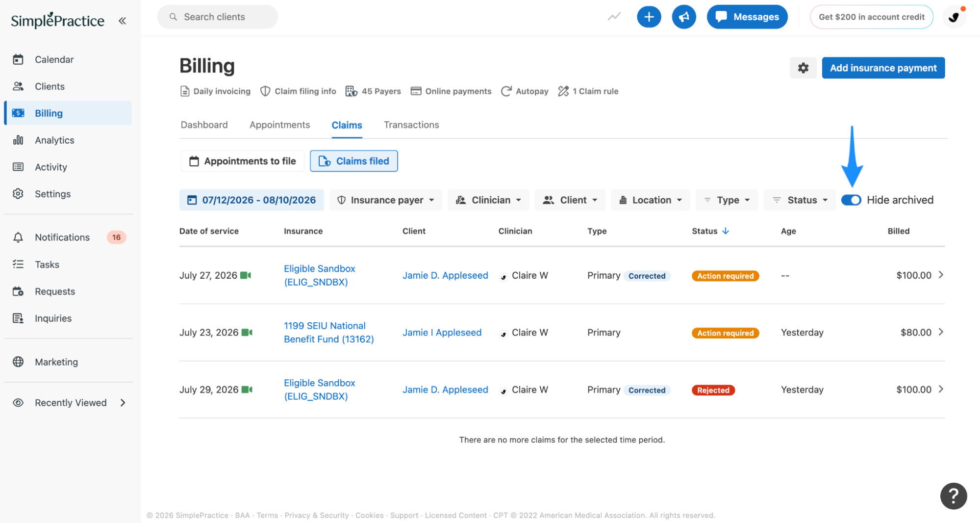Click the Settings gear sidebar icon
The image size is (980, 523).
tap(18, 194)
